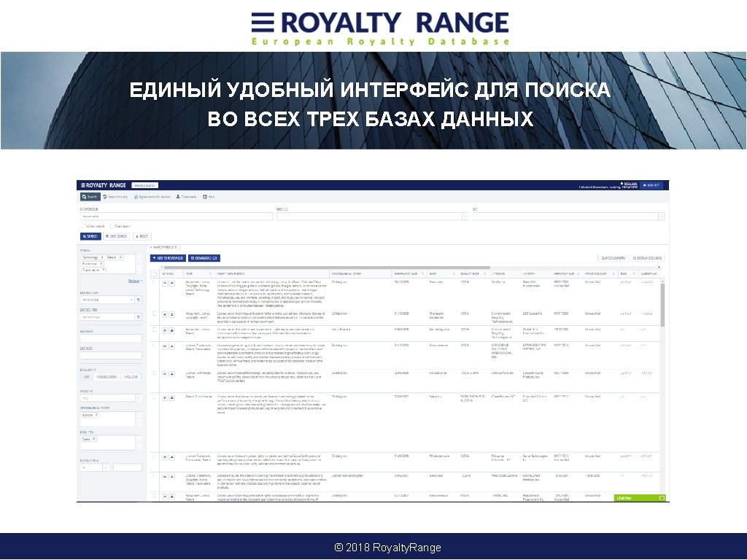Focus the Licensee input field
Image resolution: width=747 pixels, height=560 pixels.
pyautogui.click(x=111, y=355)
